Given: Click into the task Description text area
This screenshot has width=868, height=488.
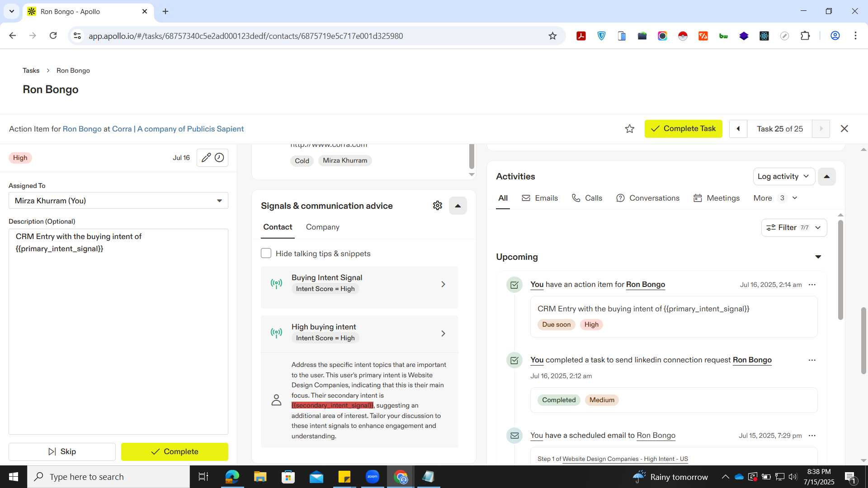Looking at the screenshot, I should (x=118, y=332).
